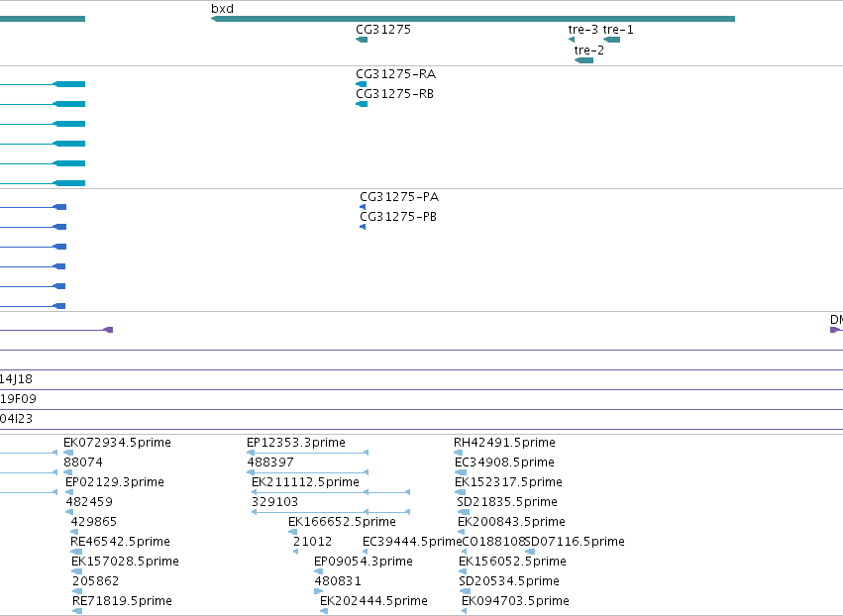This screenshot has height=616, width=843.
Task: Click the 21012 label
Action: (x=313, y=542)
